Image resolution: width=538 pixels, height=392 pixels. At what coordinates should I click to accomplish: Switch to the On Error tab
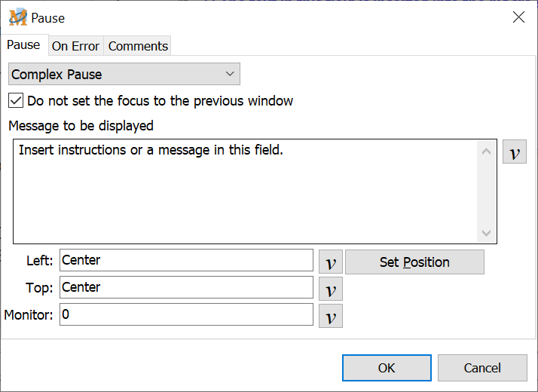(x=75, y=46)
